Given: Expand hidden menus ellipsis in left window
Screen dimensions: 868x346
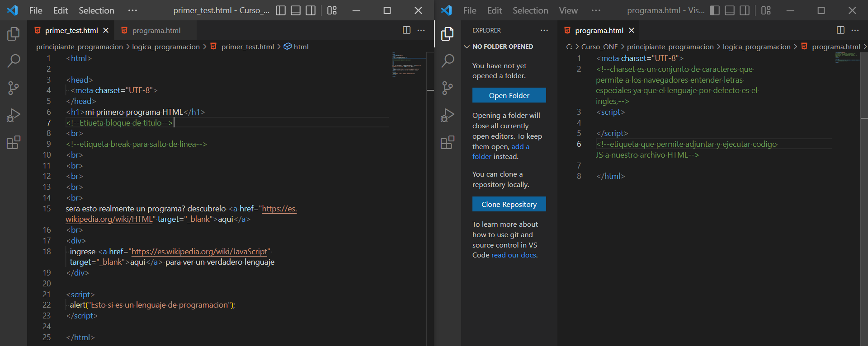Looking at the screenshot, I should (x=132, y=10).
